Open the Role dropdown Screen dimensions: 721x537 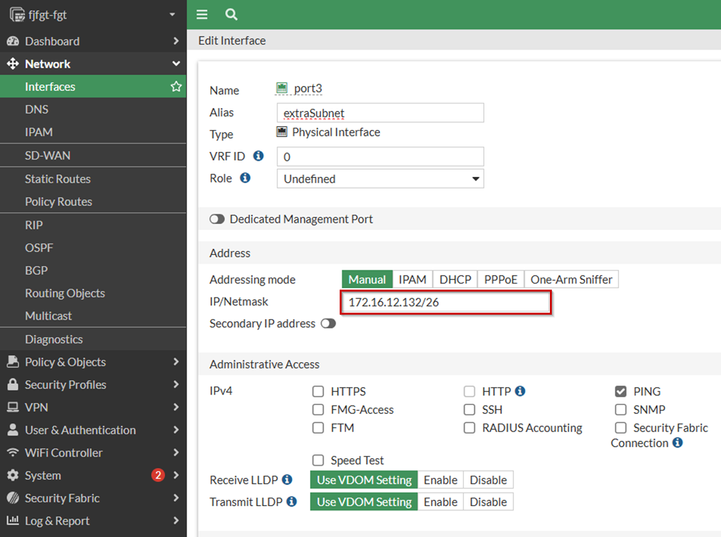pyautogui.click(x=380, y=179)
